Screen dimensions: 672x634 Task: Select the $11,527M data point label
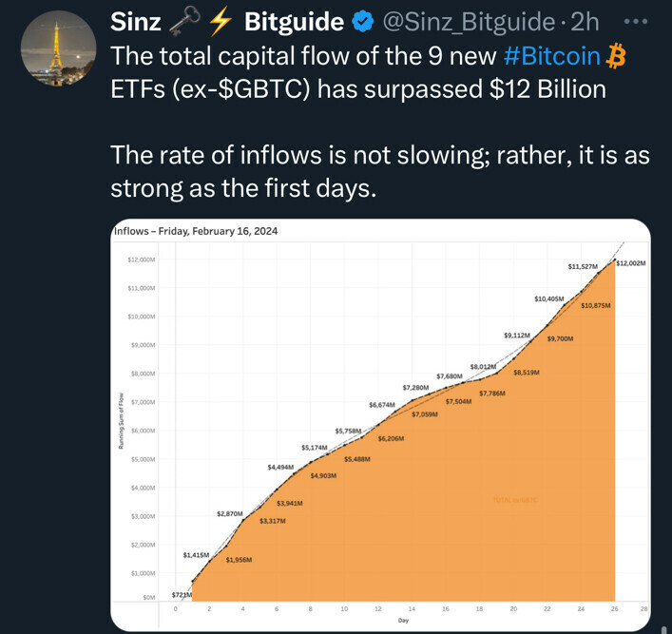click(x=584, y=266)
